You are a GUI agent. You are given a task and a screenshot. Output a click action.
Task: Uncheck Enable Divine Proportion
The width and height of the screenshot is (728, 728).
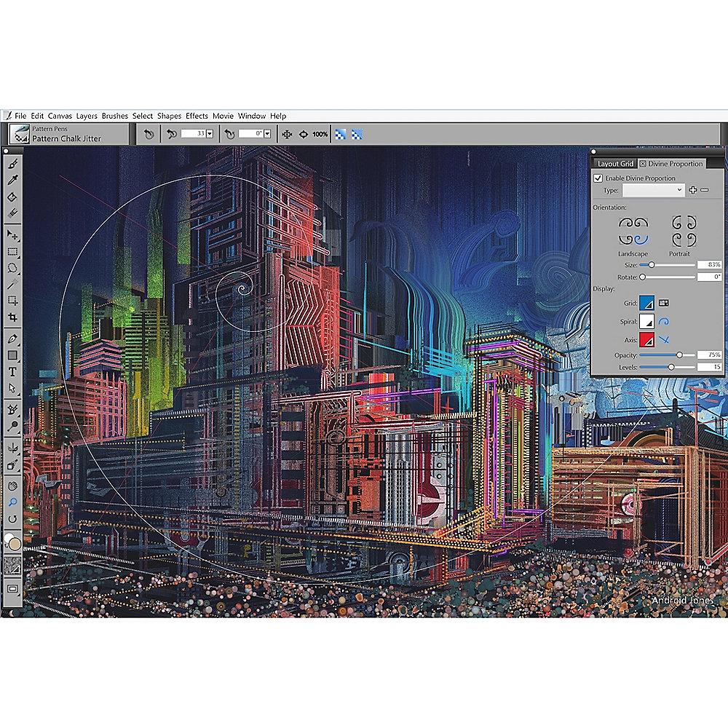click(599, 178)
